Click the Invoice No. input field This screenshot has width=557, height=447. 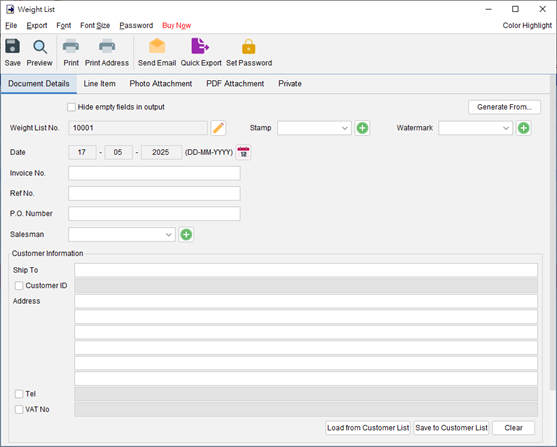[155, 173]
